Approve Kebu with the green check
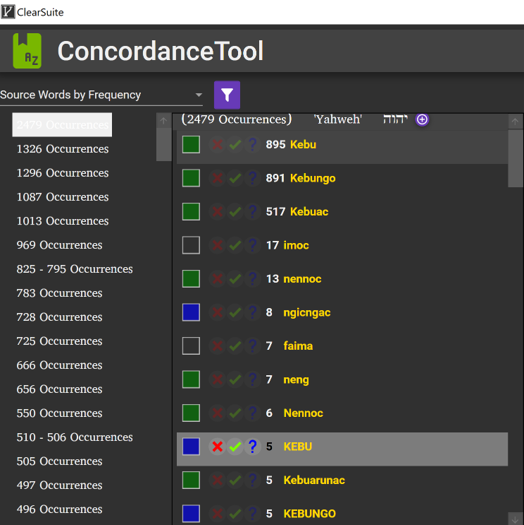Screen dimensions: 524x525 pyautogui.click(x=235, y=145)
